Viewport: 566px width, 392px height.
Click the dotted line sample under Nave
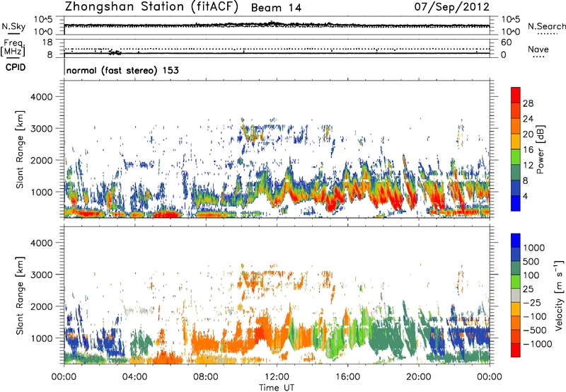point(538,57)
